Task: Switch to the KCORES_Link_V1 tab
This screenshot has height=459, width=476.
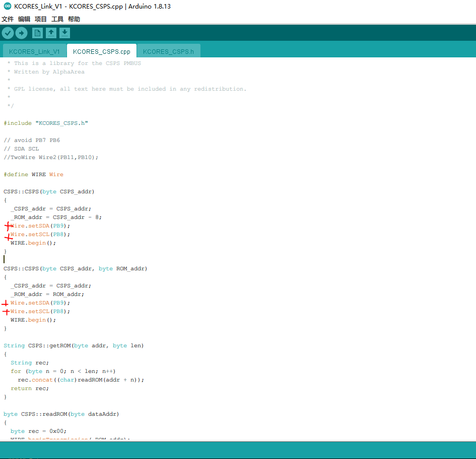Action: [x=34, y=51]
